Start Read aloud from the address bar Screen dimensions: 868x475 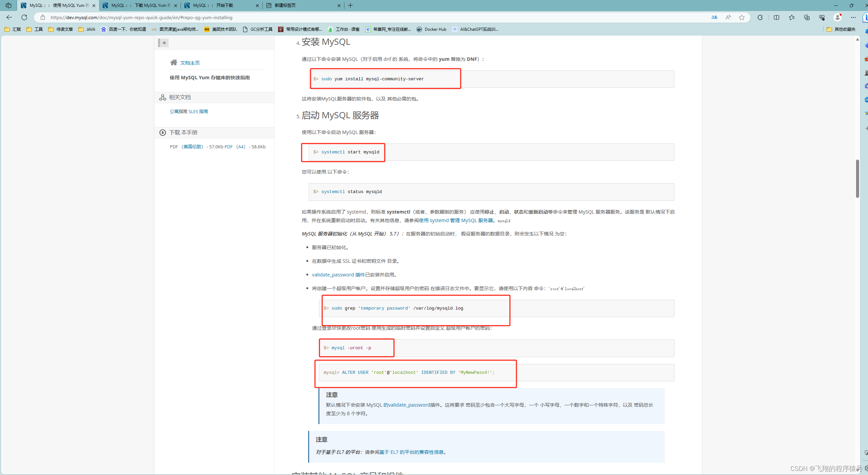pos(728,17)
